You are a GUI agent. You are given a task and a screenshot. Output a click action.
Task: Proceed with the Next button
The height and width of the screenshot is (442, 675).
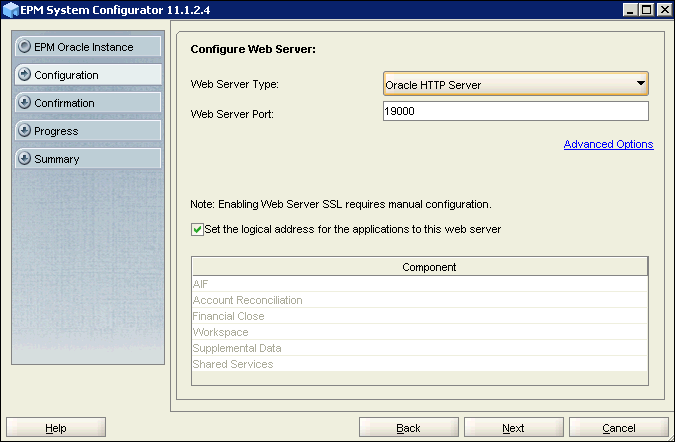(514, 428)
